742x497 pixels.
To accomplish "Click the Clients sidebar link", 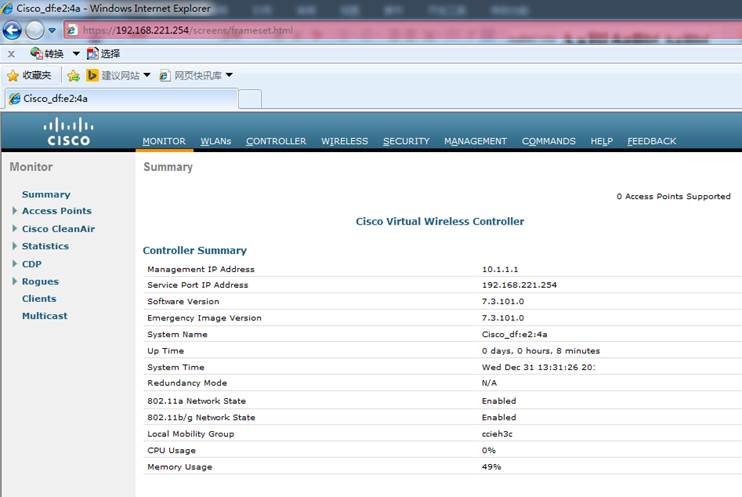I will coord(39,299).
